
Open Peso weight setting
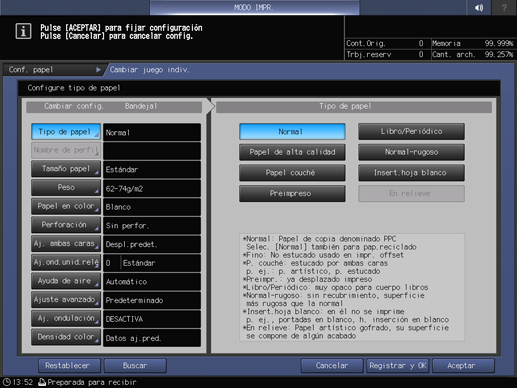[66, 188]
